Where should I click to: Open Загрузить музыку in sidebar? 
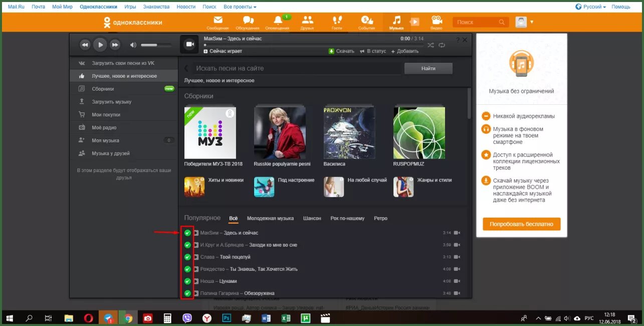[124, 102]
